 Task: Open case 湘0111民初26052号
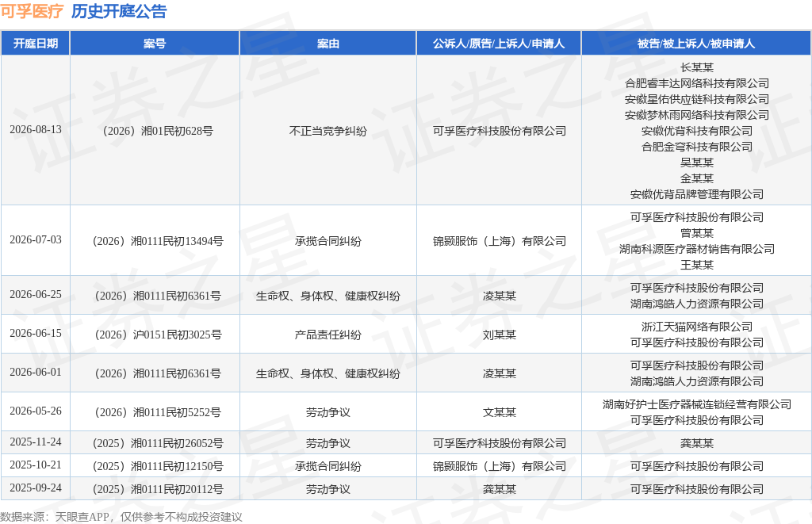click(158, 443)
